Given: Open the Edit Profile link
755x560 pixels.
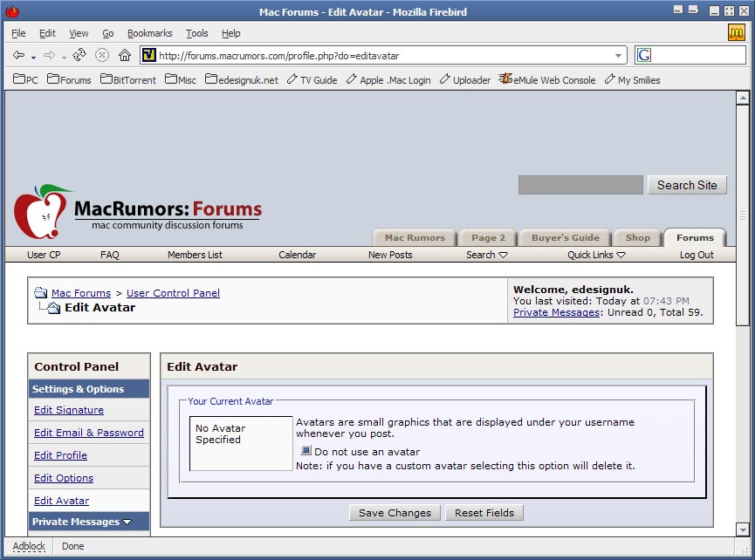Looking at the screenshot, I should click(x=61, y=455).
